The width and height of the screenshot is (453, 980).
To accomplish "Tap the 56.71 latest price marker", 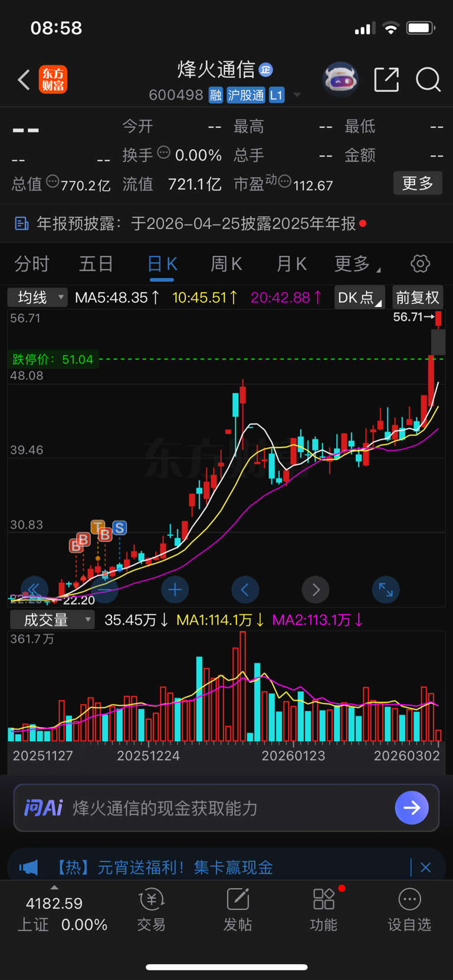I will [x=413, y=317].
